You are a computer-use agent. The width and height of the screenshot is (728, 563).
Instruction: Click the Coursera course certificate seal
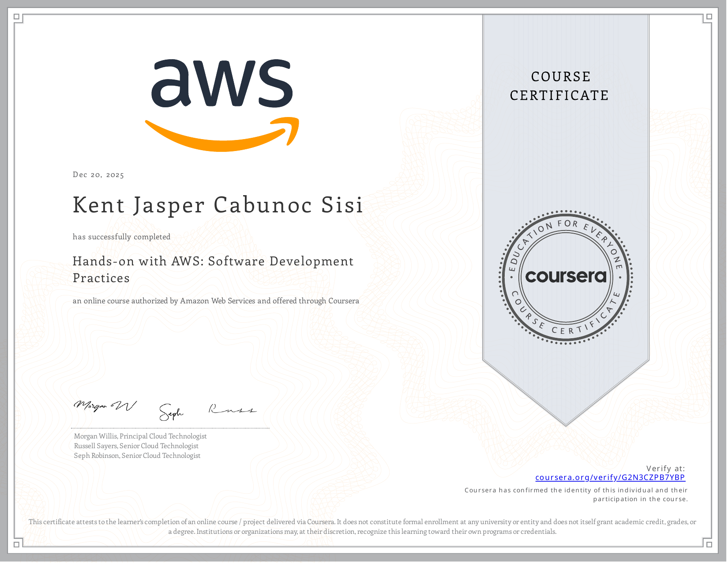coord(566,277)
